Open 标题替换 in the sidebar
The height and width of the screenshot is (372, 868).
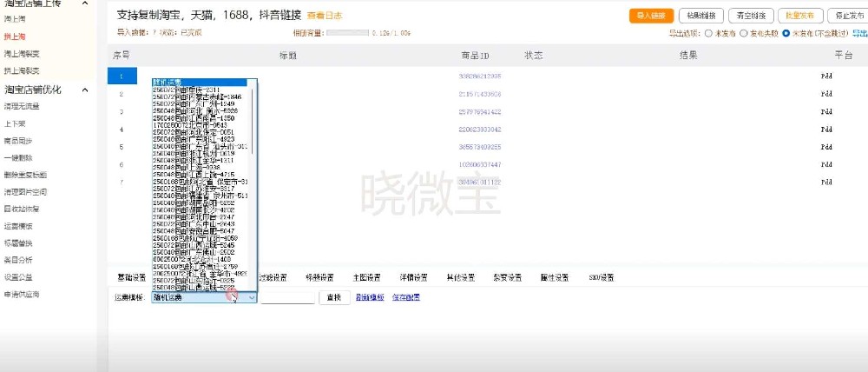(x=18, y=243)
